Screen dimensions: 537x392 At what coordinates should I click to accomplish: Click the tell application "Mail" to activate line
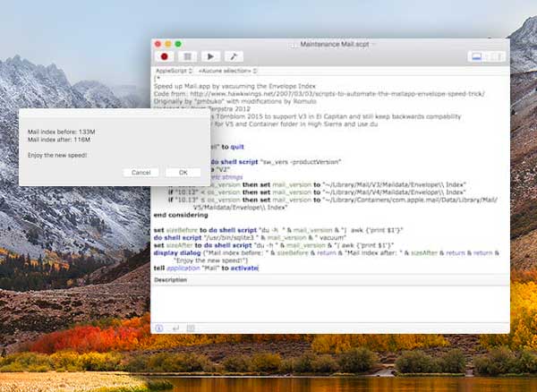pos(206,268)
